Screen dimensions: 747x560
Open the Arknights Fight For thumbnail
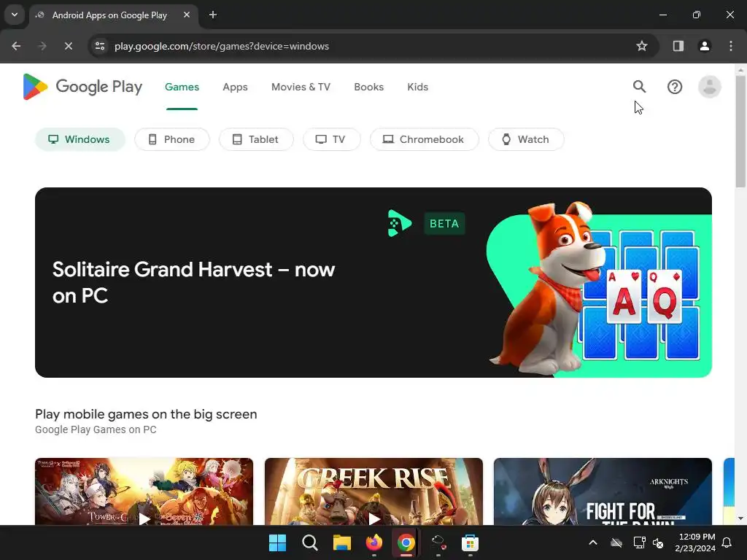pyautogui.click(x=603, y=491)
